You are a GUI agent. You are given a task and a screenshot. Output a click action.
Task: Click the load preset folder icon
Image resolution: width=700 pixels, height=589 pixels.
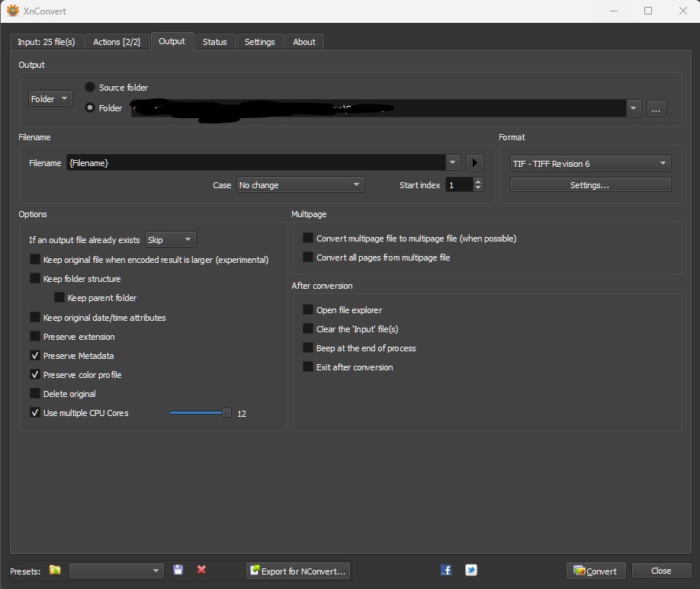tap(55, 570)
